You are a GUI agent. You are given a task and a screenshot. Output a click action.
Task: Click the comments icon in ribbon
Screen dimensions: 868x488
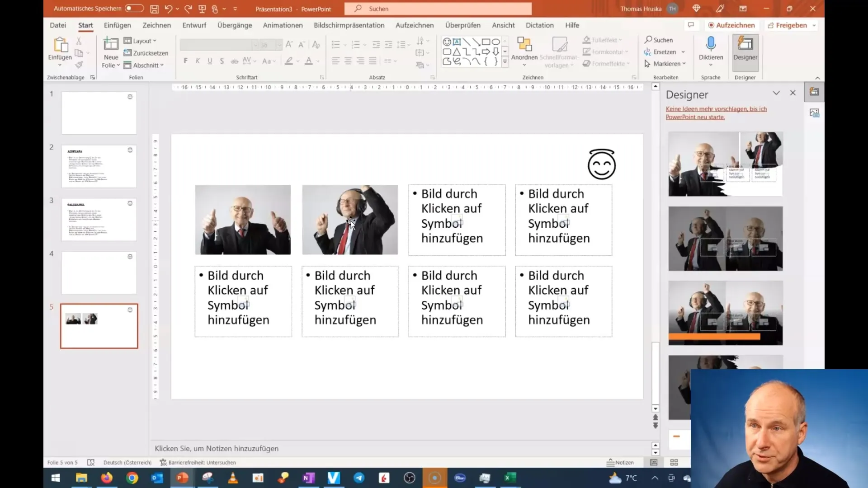[x=691, y=25]
